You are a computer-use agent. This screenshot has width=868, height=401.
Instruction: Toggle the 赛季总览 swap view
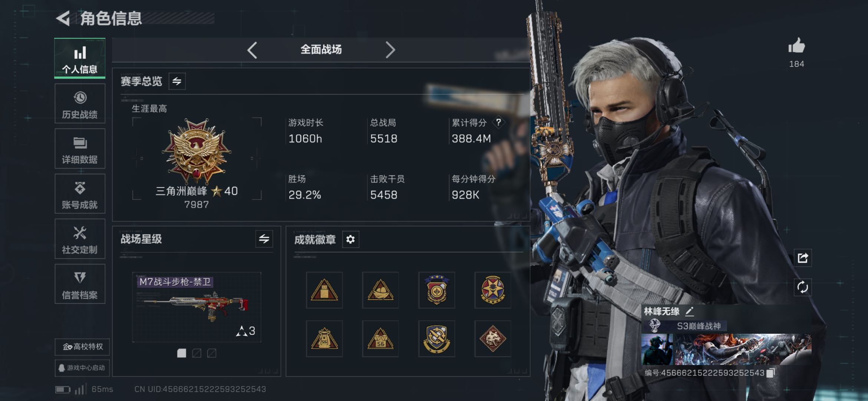[x=177, y=81]
